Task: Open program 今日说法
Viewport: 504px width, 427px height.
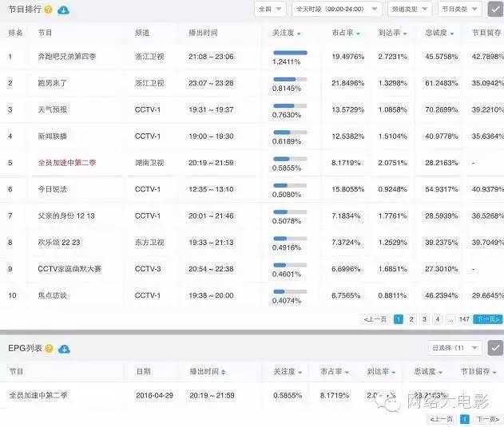Action: point(53,189)
